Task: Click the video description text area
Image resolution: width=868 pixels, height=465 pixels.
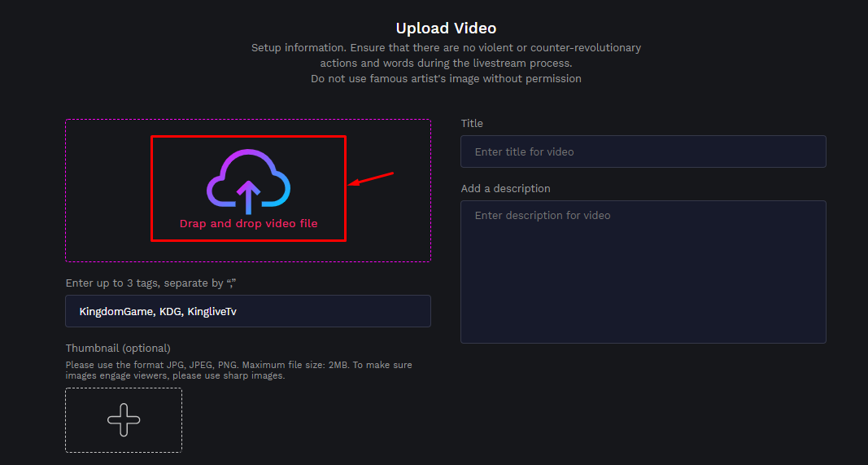Action: coord(643,271)
